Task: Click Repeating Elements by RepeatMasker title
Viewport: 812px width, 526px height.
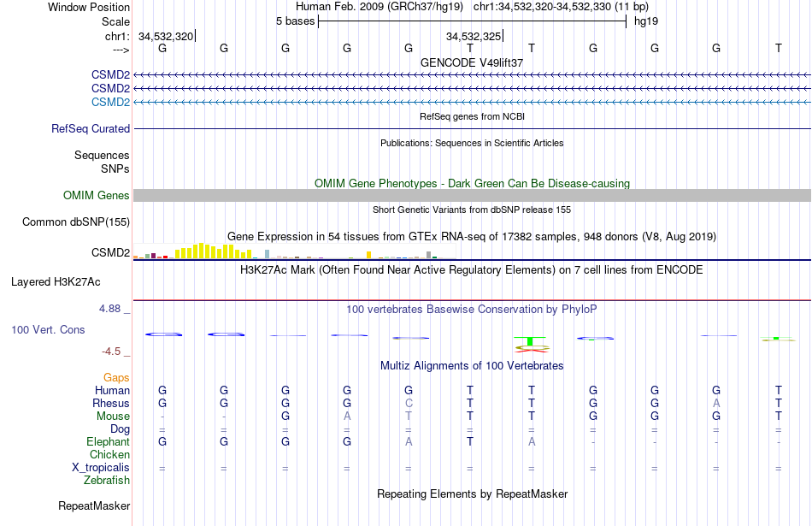Action: pos(472,494)
